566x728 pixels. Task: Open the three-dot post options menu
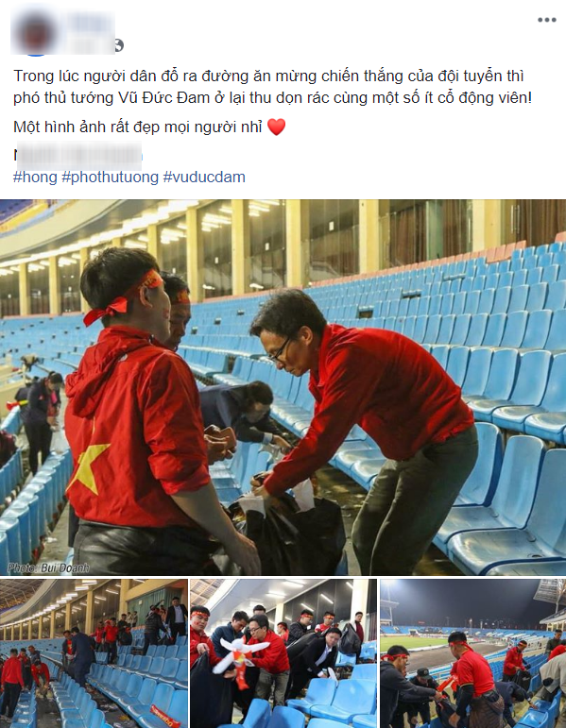click(546, 20)
